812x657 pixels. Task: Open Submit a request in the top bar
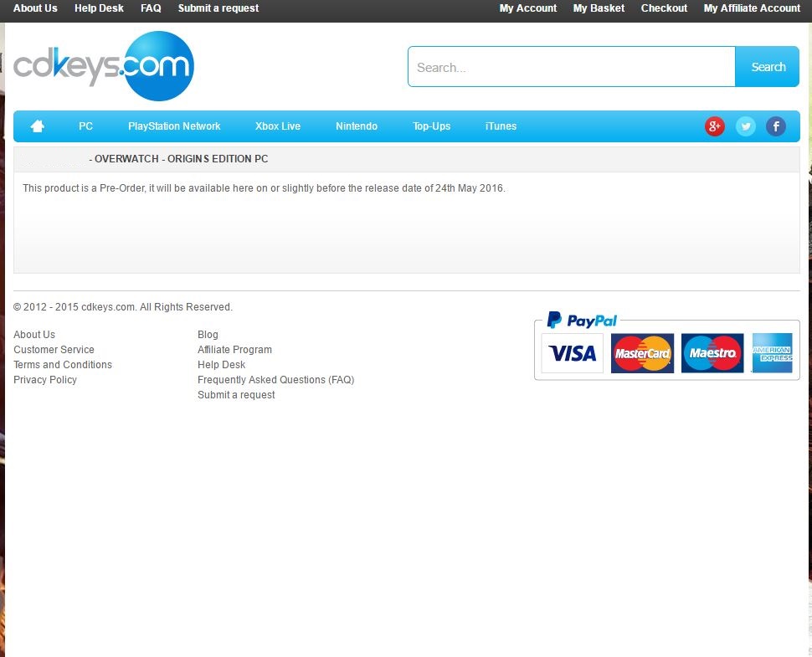[218, 8]
